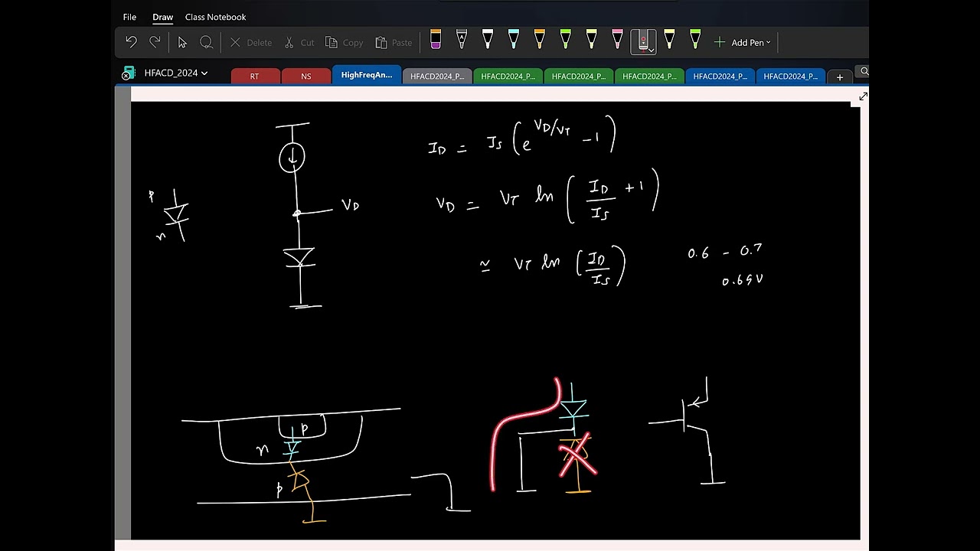Screen dimensions: 980x551
Task: Open the Class Notebook tab
Action: pos(215,17)
